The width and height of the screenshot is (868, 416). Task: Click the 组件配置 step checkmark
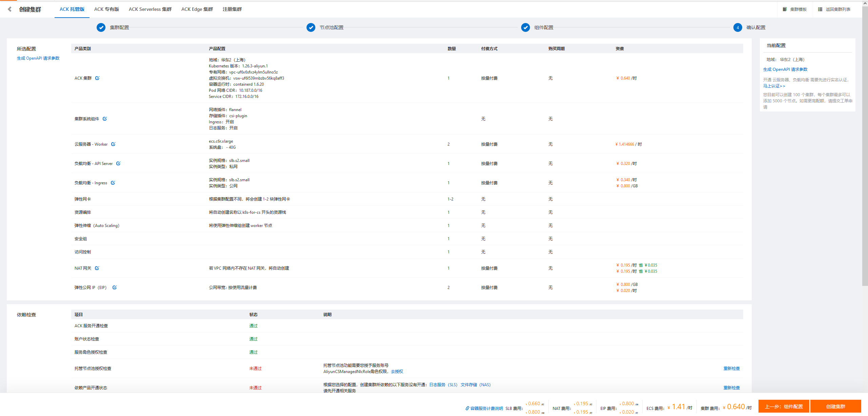[526, 27]
